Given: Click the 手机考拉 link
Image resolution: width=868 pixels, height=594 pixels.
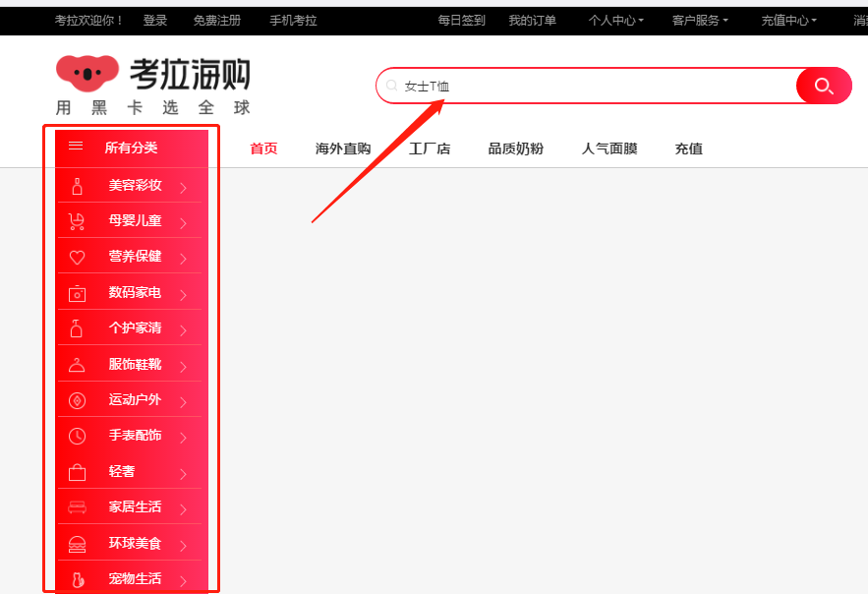Looking at the screenshot, I should pyautogui.click(x=293, y=21).
